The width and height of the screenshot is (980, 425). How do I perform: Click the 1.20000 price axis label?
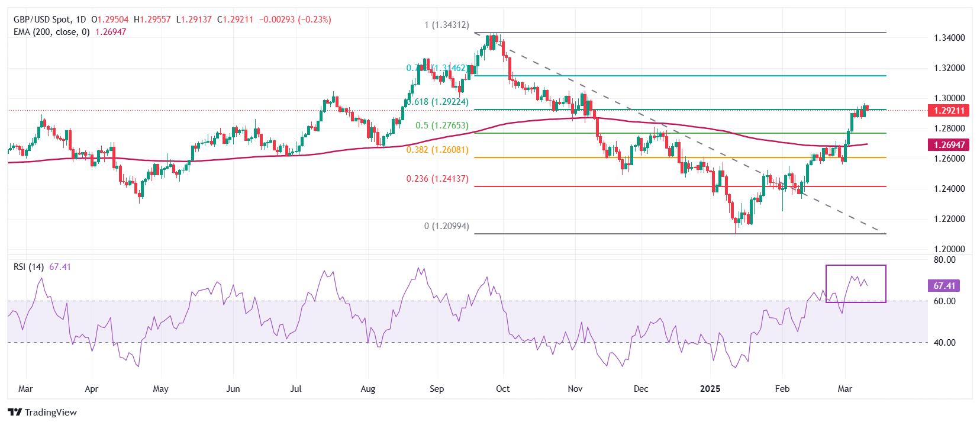click(x=949, y=249)
